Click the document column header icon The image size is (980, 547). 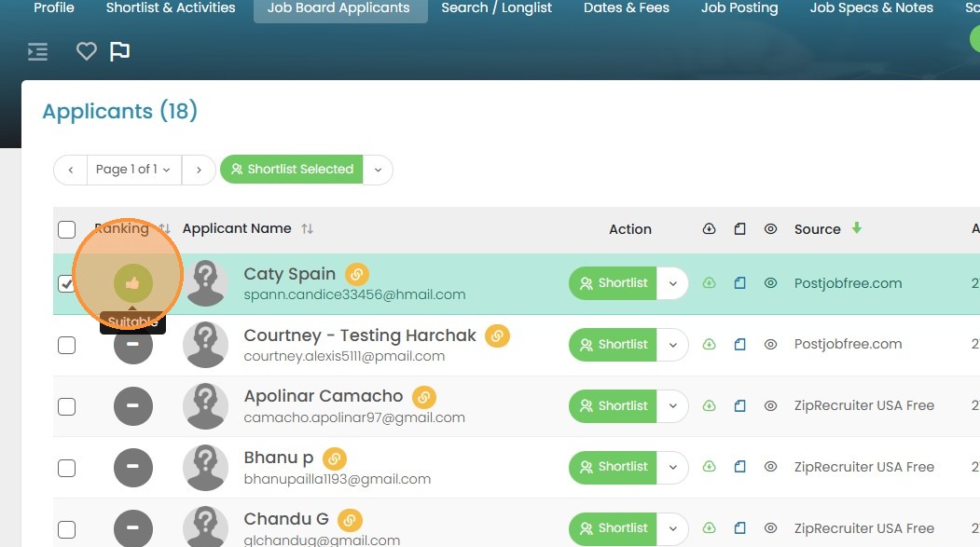740,229
